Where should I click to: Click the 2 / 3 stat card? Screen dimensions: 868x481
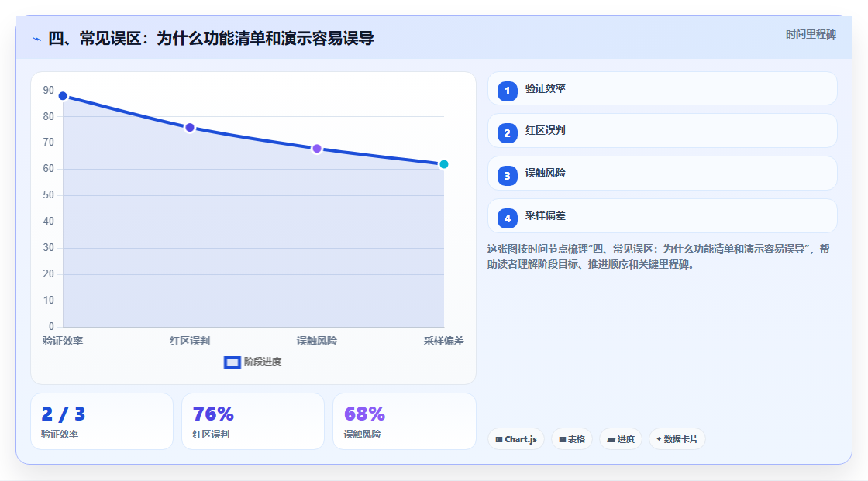[x=102, y=421]
